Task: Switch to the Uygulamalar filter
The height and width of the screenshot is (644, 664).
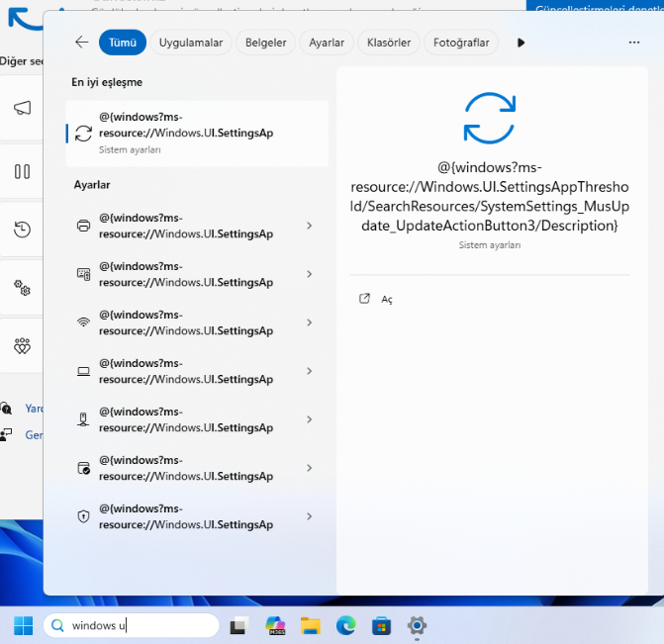Action: pos(191,43)
